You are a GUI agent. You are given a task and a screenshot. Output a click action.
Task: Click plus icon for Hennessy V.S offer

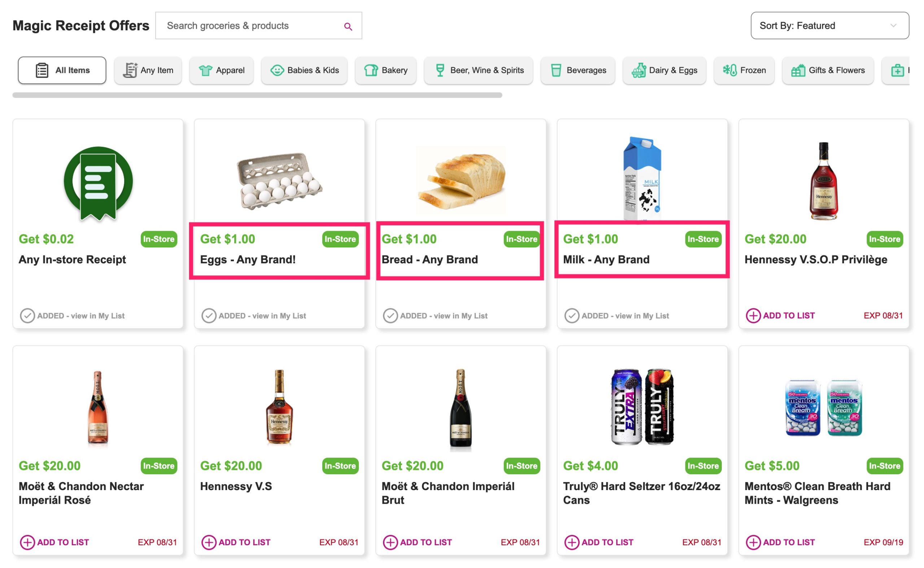[209, 542]
